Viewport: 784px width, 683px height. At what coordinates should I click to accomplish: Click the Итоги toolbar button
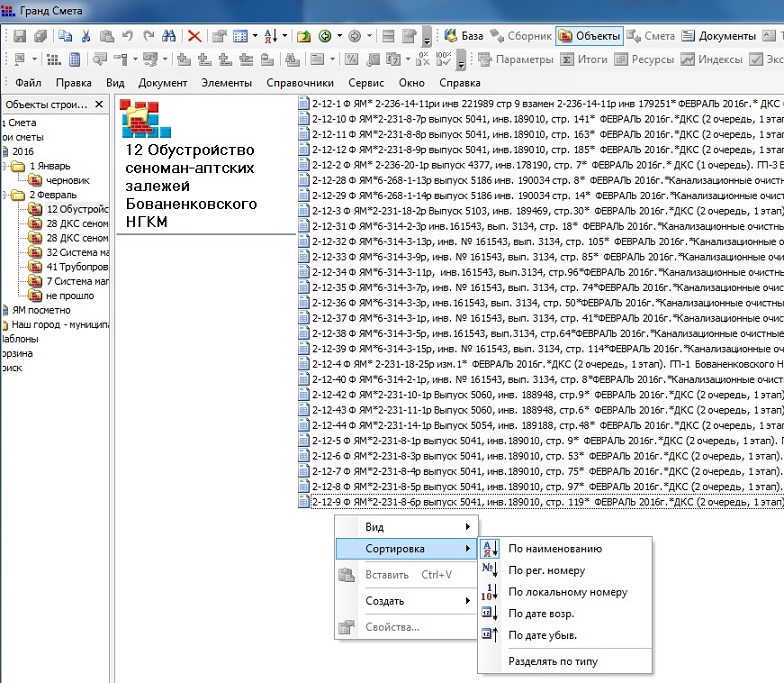[584, 60]
